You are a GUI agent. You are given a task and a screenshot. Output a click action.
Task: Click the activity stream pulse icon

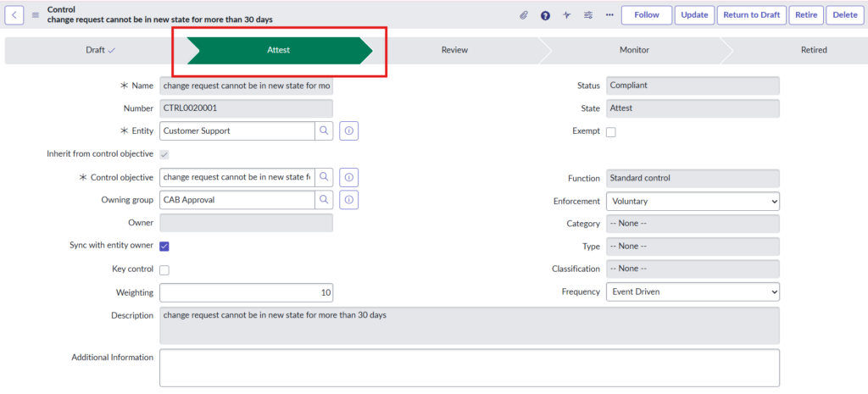point(566,15)
